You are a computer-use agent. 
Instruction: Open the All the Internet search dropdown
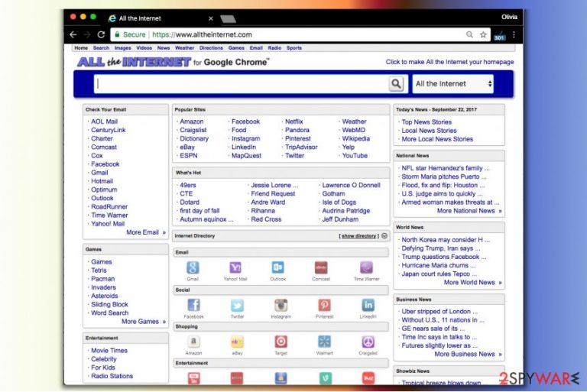click(453, 83)
